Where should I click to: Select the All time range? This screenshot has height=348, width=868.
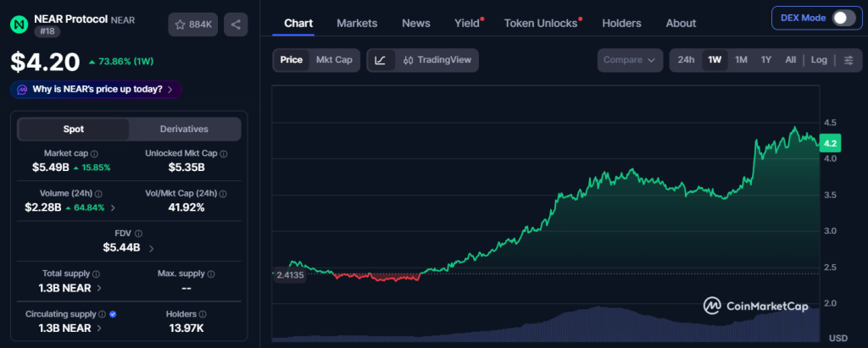click(791, 60)
